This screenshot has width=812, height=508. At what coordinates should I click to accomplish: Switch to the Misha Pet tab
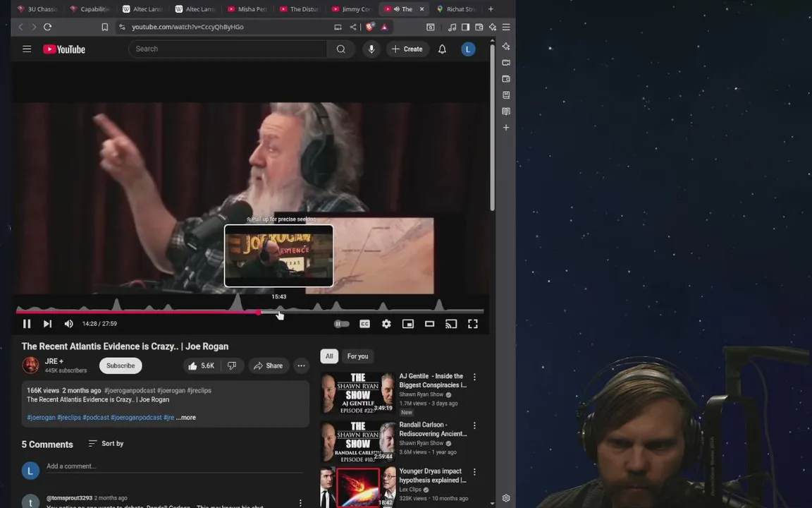click(249, 8)
